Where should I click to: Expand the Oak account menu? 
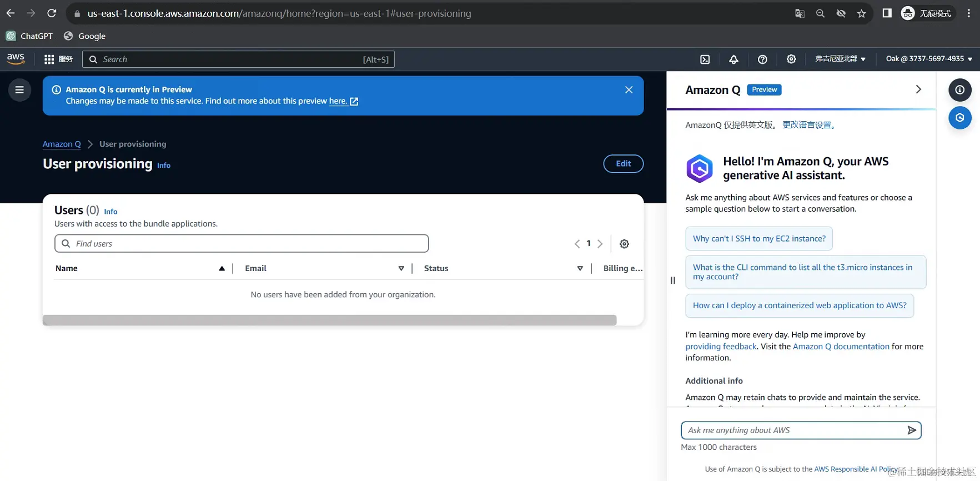929,59
